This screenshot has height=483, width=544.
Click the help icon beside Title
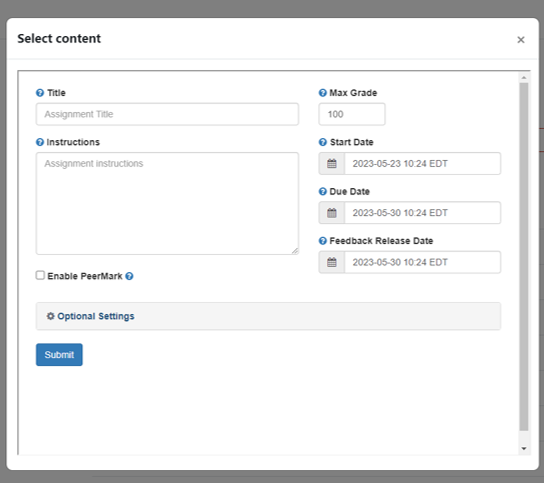tap(40, 93)
